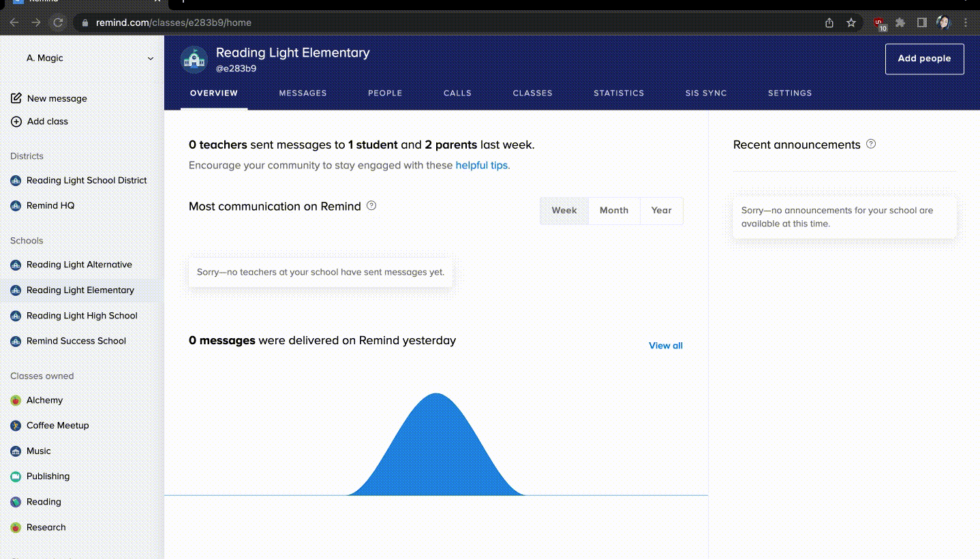Click the no announcements notice card
Image resolution: width=980 pixels, height=559 pixels.
coord(844,217)
